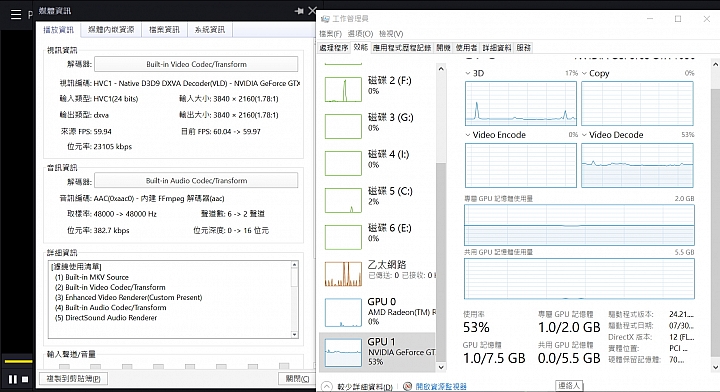Select the 磁碟 2 (F:) graph thumbnail

343,89
